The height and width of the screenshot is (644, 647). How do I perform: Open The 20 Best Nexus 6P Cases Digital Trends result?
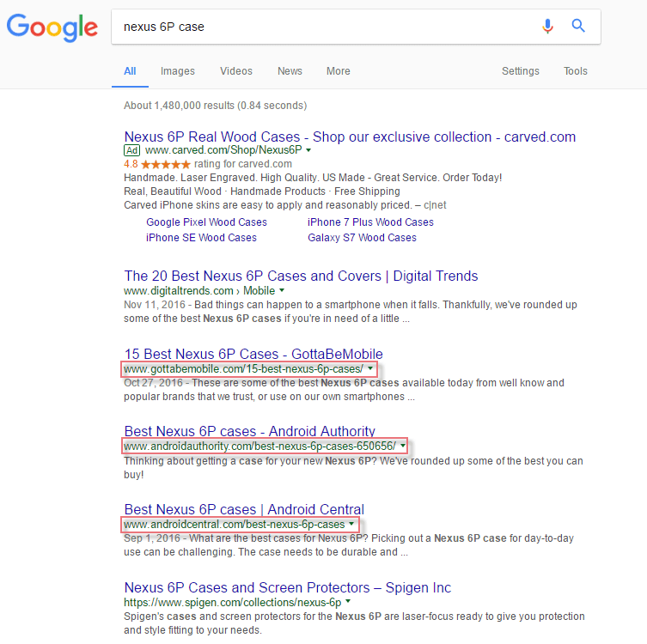click(302, 276)
